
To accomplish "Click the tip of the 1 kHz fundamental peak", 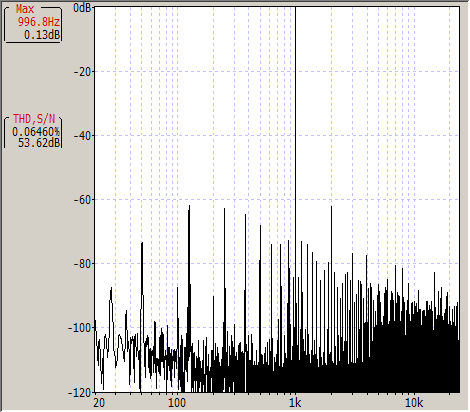I will pos(295,7).
